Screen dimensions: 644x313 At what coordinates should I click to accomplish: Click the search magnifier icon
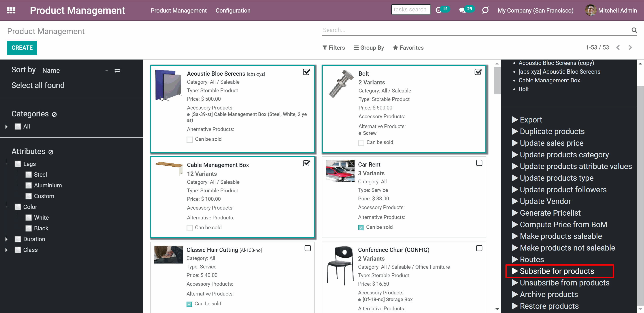click(x=634, y=30)
